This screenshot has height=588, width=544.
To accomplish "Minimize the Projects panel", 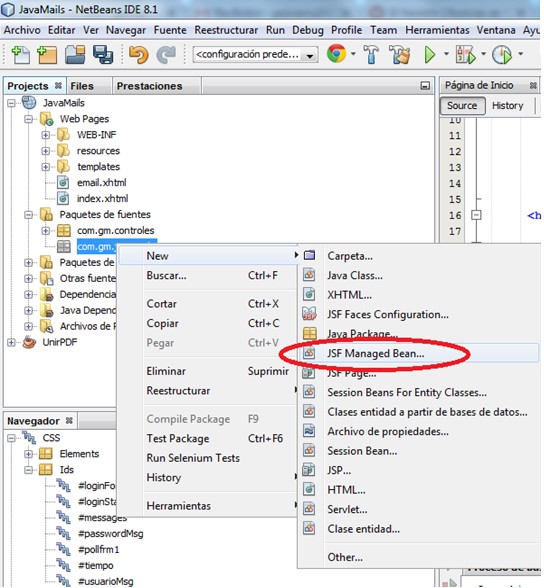I will click(425, 86).
